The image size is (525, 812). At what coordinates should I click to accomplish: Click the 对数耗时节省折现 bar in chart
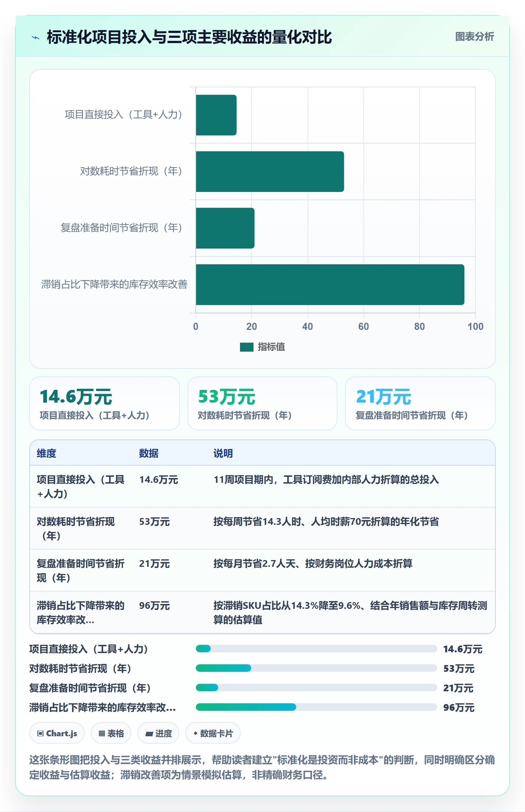pos(270,172)
